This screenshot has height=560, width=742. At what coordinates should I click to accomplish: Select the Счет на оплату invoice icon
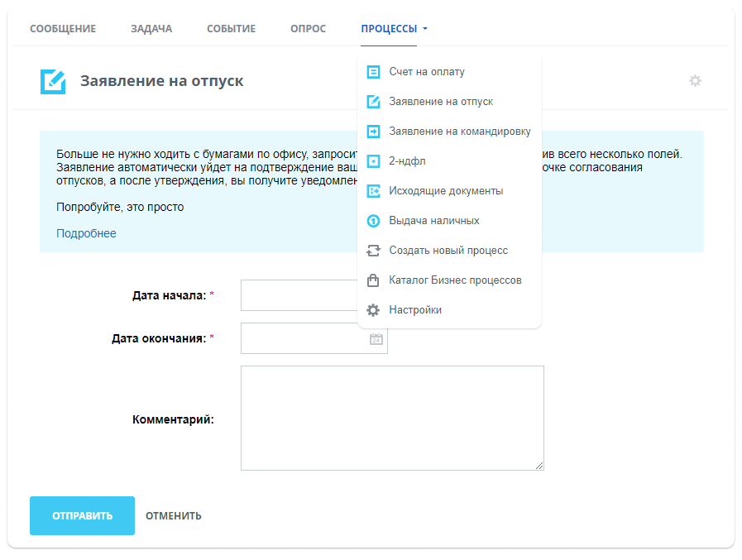tap(373, 72)
